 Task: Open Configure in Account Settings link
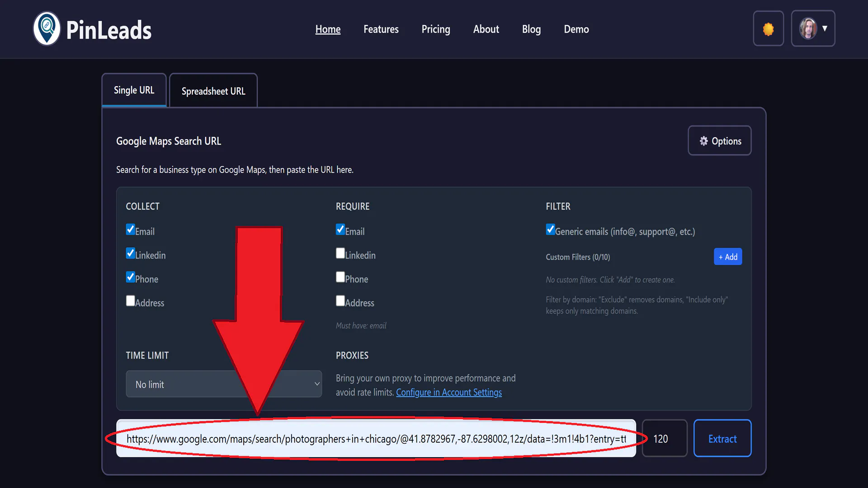pos(449,392)
